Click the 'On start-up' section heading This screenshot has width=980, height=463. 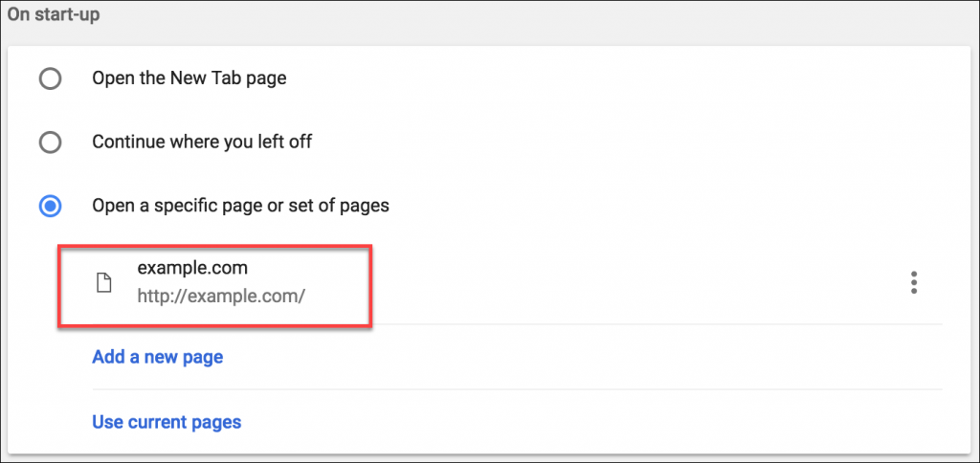coord(54,15)
